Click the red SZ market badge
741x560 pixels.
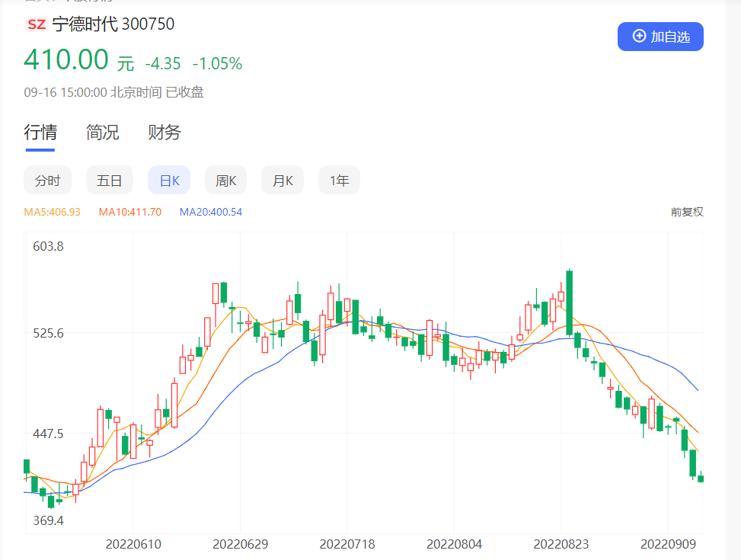click(x=36, y=24)
